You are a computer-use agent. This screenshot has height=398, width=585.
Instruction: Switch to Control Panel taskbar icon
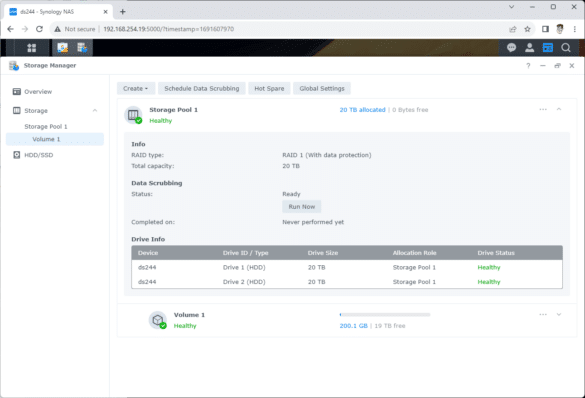[63, 48]
